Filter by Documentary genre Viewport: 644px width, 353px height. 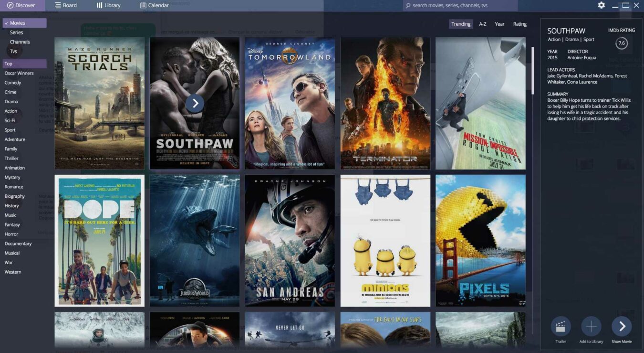coord(18,244)
